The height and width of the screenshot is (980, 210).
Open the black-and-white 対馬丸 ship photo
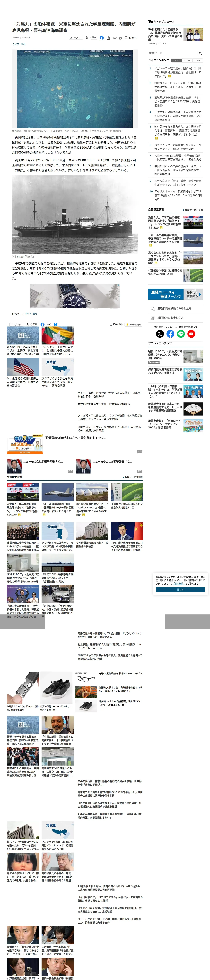[x=75, y=215]
